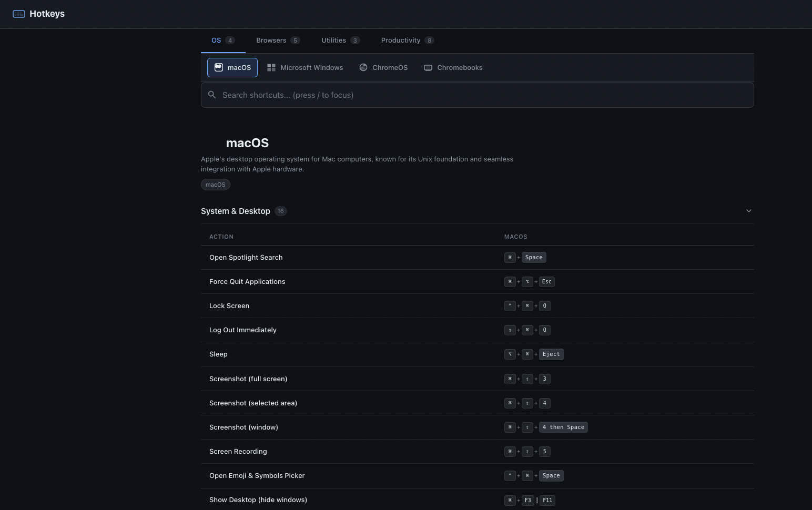Select the Sleep row label

(218, 354)
